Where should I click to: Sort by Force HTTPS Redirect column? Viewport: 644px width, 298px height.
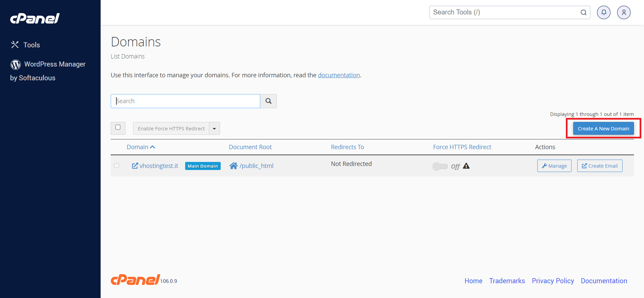point(462,147)
